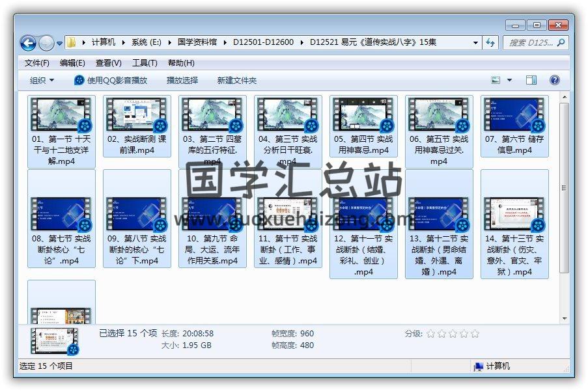Click the Forward navigation arrow button
This screenshot has width=588, height=391.
tap(46, 43)
